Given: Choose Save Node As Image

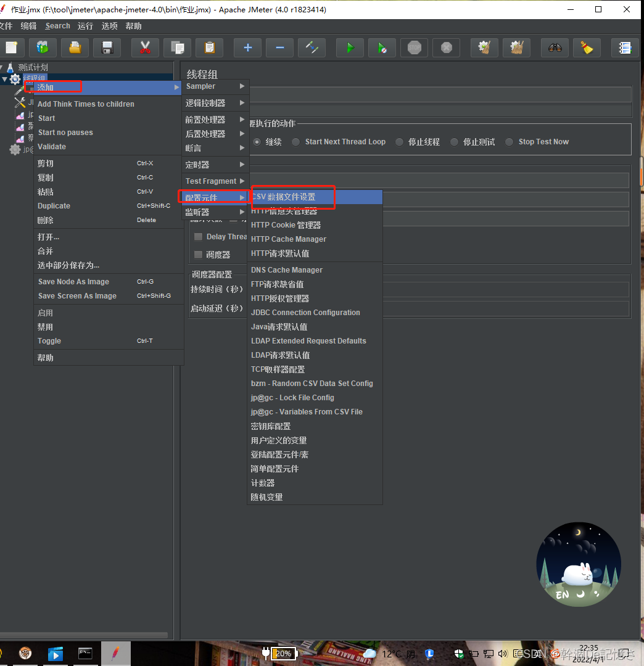Looking at the screenshot, I should 107,282.
